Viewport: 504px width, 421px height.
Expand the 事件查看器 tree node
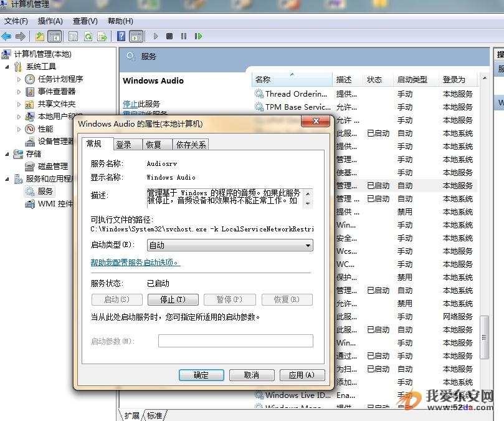19,92
